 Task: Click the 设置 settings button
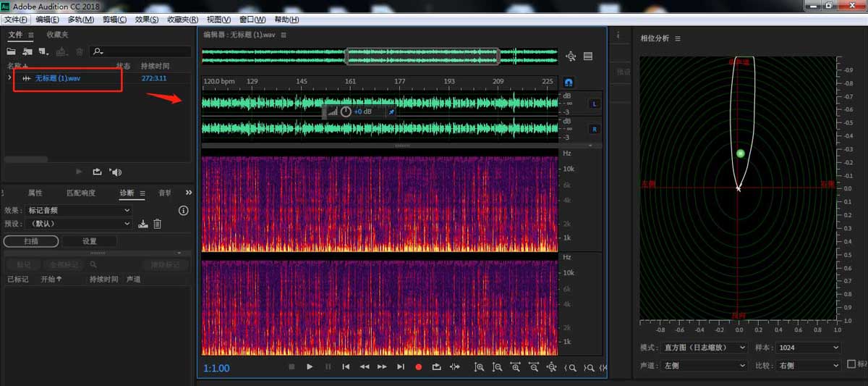click(x=89, y=241)
